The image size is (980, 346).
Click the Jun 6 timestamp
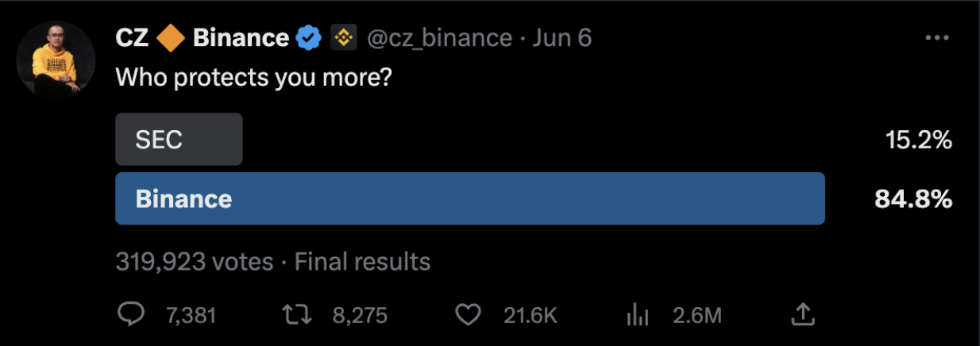pos(562,37)
